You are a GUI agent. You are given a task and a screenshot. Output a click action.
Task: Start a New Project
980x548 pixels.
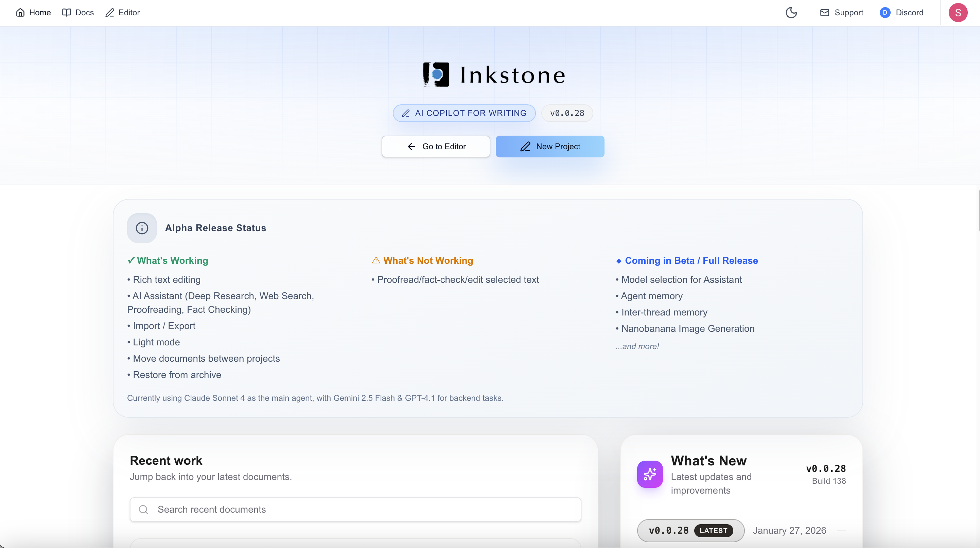click(550, 147)
